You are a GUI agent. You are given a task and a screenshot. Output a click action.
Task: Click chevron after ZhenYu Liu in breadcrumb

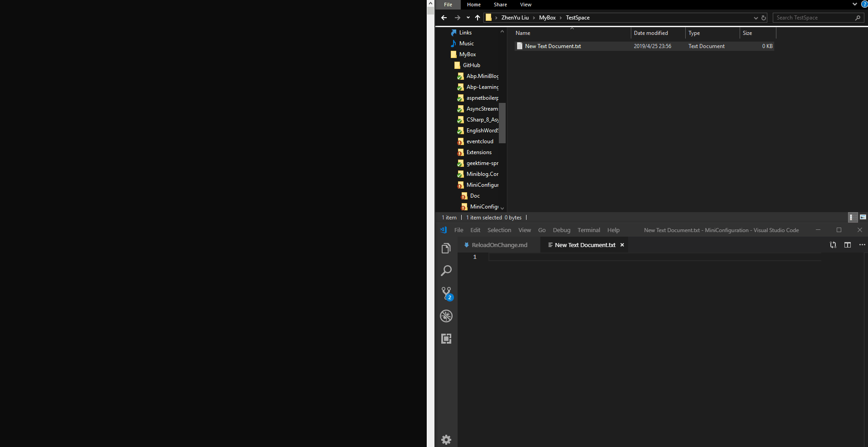[534, 18]
